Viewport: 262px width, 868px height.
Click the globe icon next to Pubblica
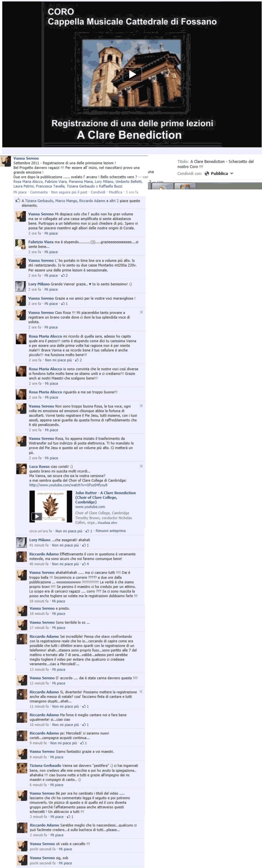click(x=207, y=174)
